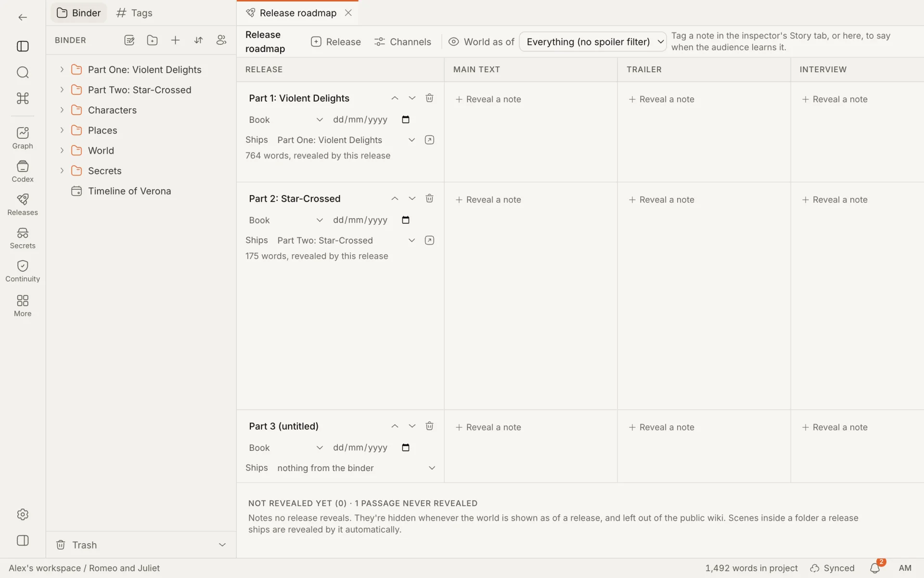
Task: Reveal a note in Part 2 Trailer
Action: click(x=662, y=200)
